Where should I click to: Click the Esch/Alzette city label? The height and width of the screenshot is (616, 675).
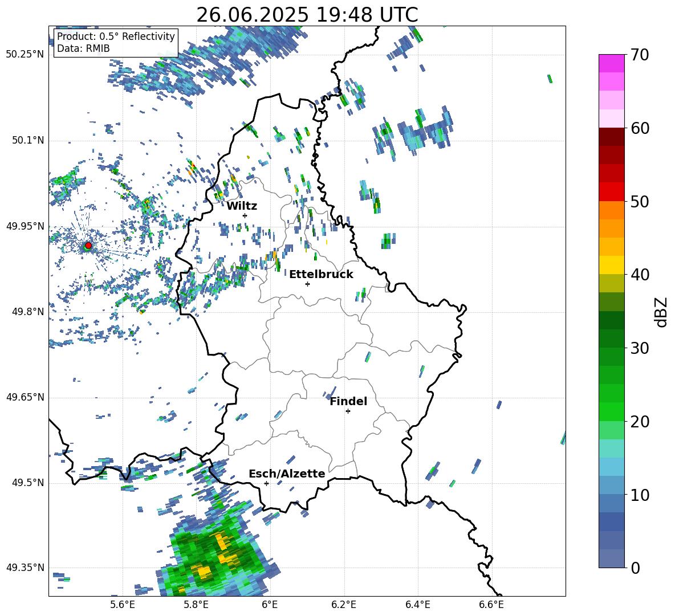click(x=287, y=474)
